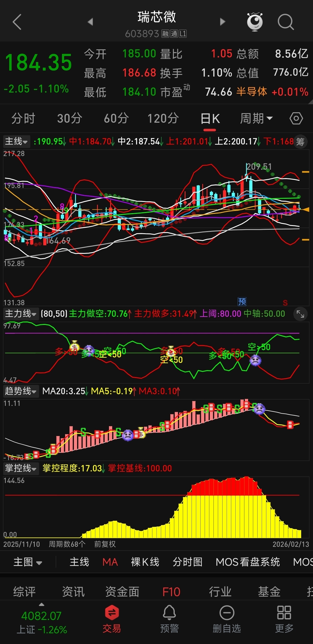Select 120分 timeframe tab
This screenshot has width=313, height=644.
pyautogui.click(x=163, y=118)
